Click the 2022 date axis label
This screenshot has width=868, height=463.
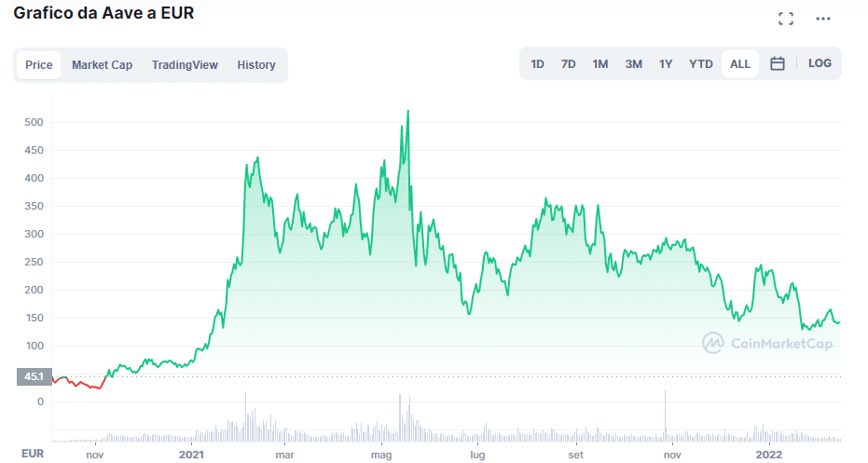coord(769,455)
